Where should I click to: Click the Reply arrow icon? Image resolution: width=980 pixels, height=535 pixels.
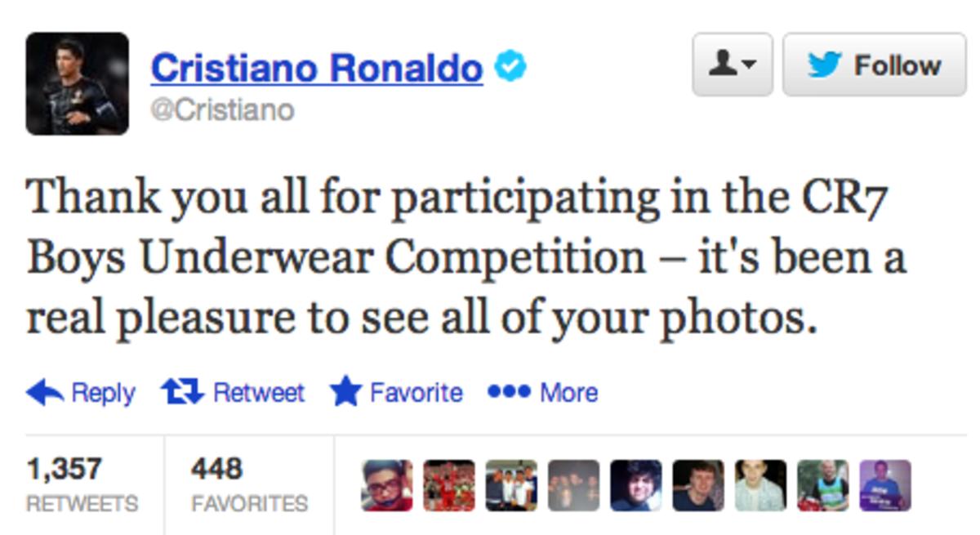(x=44, y=394)
